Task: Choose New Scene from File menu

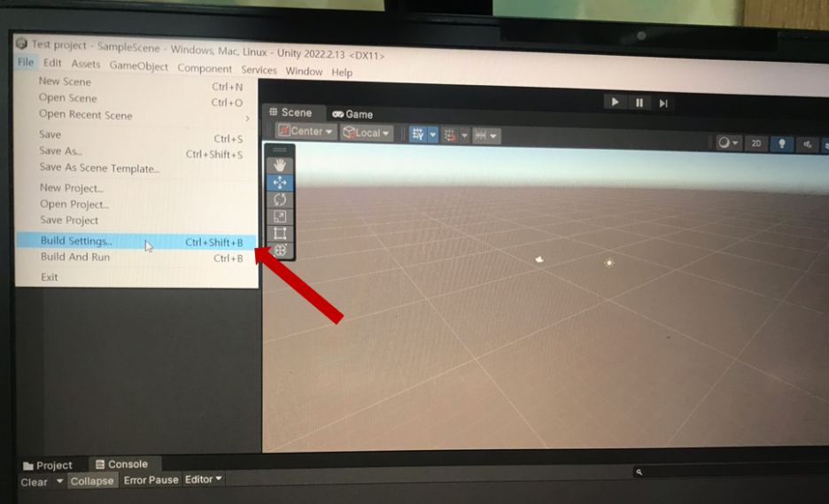Action: 136,82
